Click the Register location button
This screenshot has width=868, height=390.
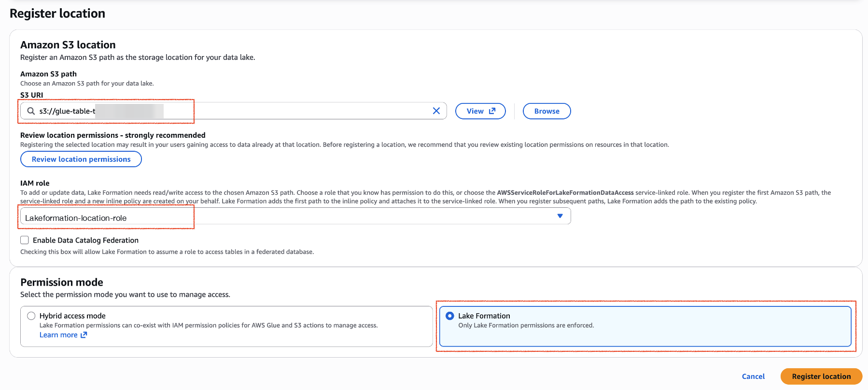(x=821, y=376)
